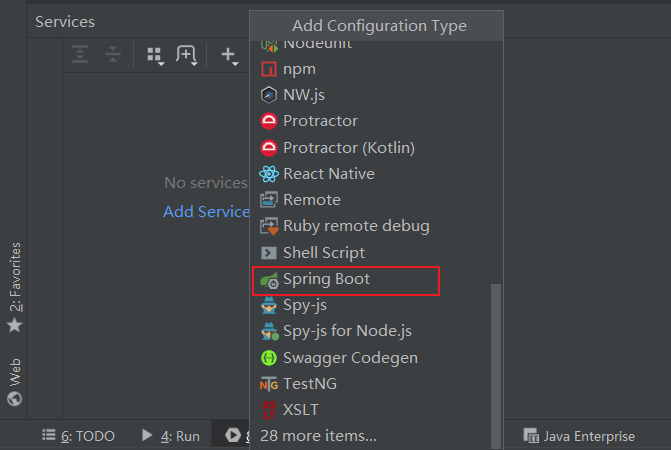Click the Spy-js spy icon

tap(269, 305)
